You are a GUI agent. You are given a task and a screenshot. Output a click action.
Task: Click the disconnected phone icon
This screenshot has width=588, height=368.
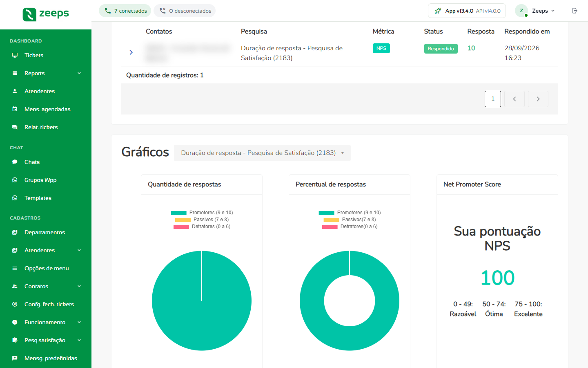pyautogui.click(x=163, y=11)
